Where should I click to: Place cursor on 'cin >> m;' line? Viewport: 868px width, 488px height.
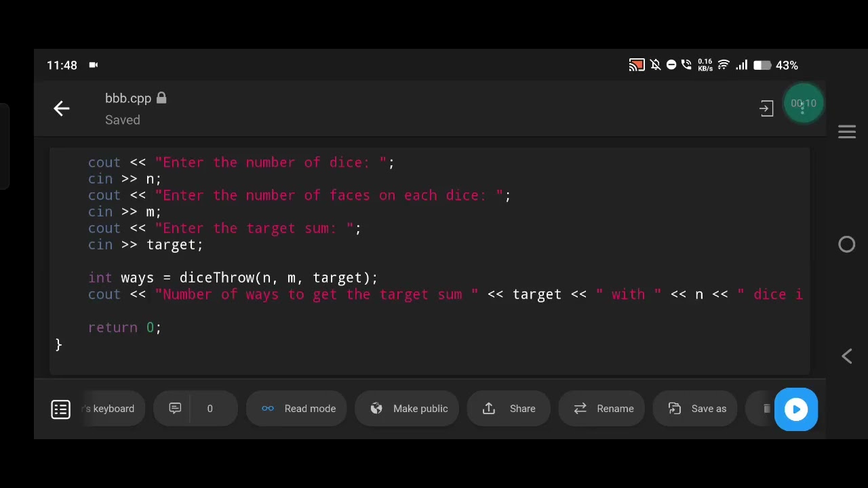coord(125,211)
